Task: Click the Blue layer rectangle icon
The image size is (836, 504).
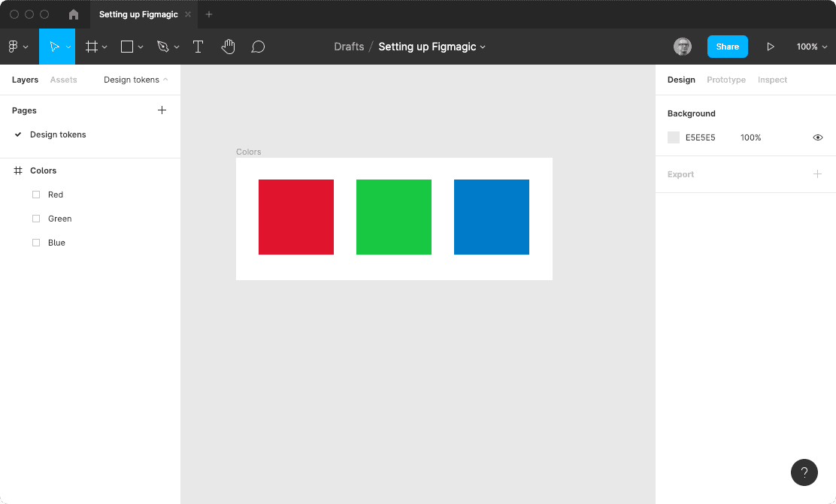Action: 36,243
